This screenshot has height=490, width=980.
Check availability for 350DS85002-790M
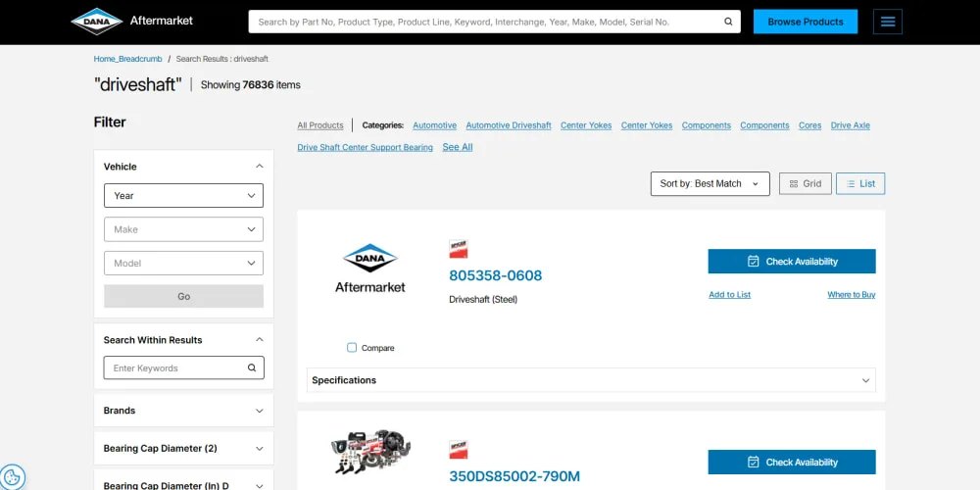pos(792,462)
